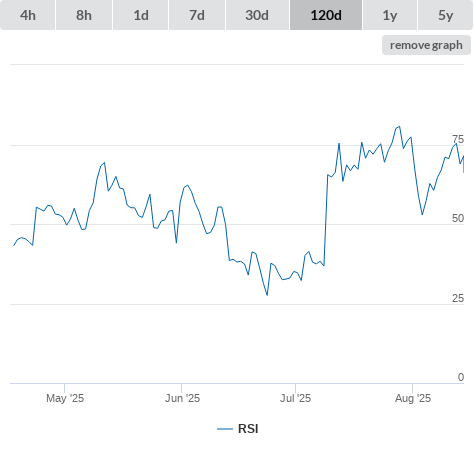The image size is (474, 455).
Task: Show the 1y time range
Action: coord(390,15)
